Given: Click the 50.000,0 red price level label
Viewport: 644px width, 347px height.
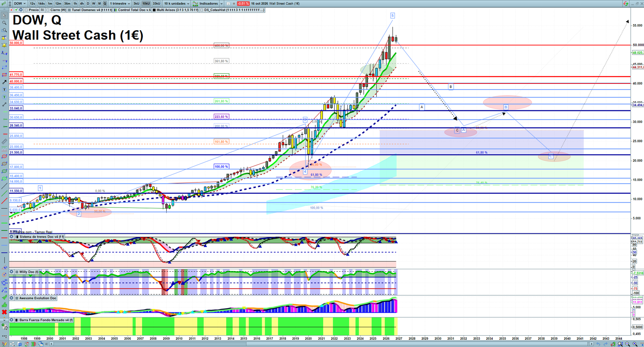Looking at the screenshot, I should pyautogui.click(x=16, y=43).
